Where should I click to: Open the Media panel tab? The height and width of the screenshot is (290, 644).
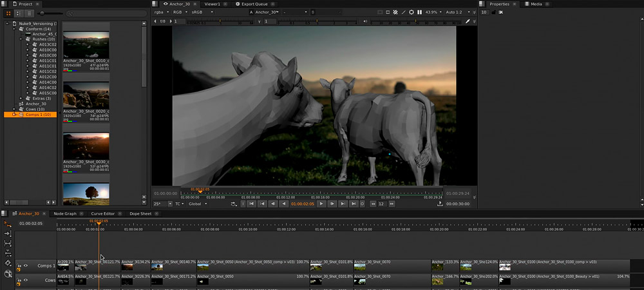tap(535, 4)
